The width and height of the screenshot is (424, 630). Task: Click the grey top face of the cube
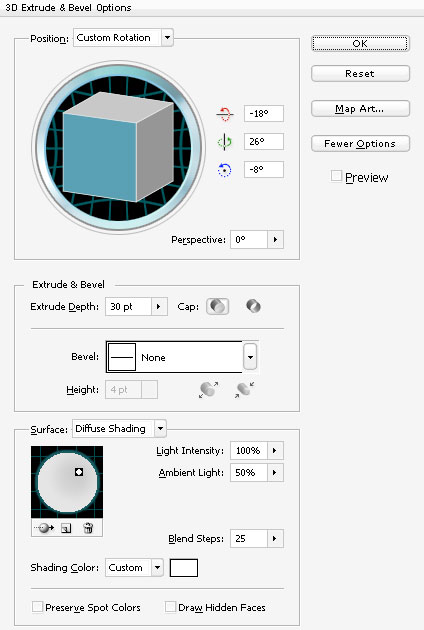[x=119, y=107]
